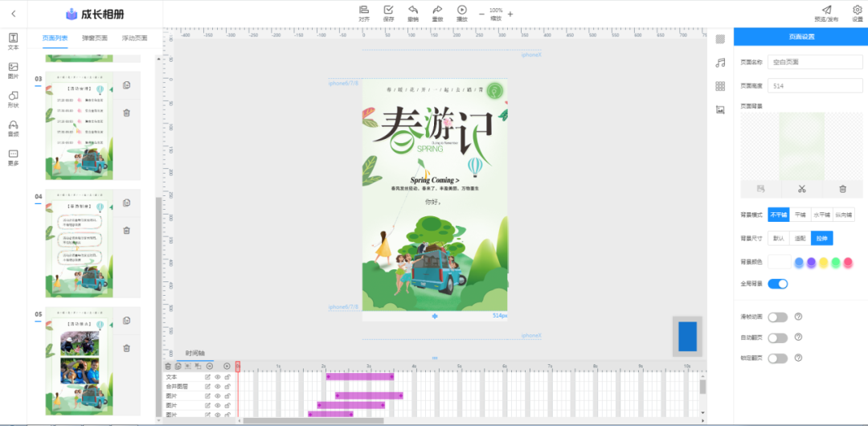The image size is (868, 426).
Task: Click the scissors crop icon under background preview
Action: 801,189
